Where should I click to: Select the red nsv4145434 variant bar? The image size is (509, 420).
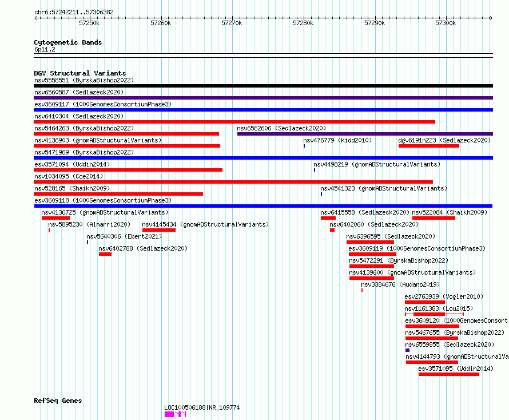pos(159,230)
